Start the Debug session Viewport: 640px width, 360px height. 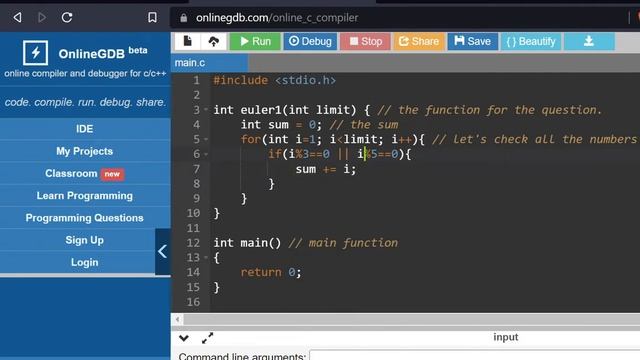pyautogui.click(x=310, y=41)
